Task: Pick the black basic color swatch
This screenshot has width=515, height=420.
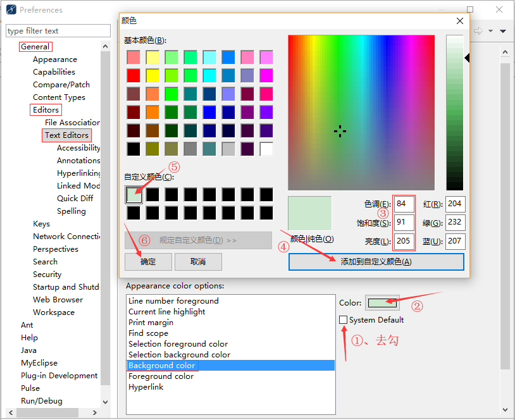Action: click(133, 149)
